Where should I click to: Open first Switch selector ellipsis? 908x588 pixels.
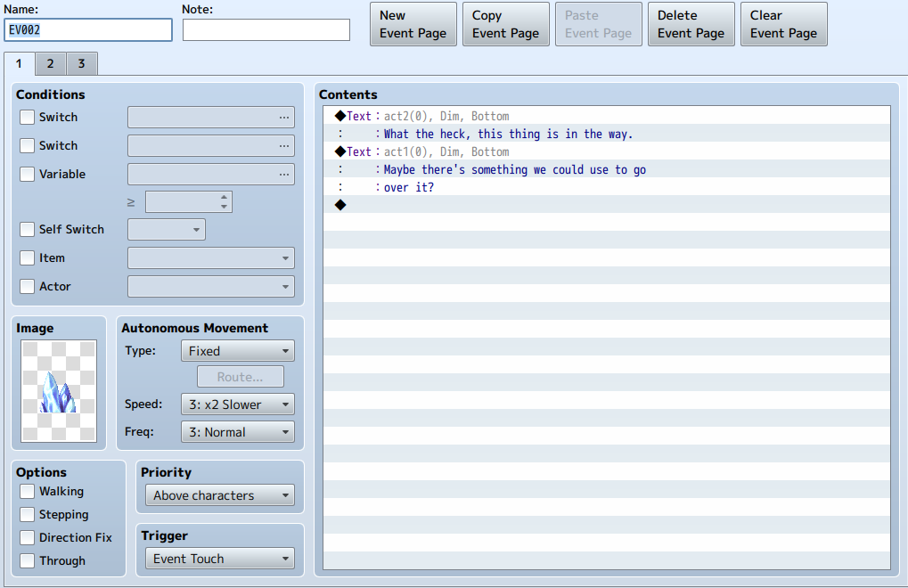(x=283, y=117)
